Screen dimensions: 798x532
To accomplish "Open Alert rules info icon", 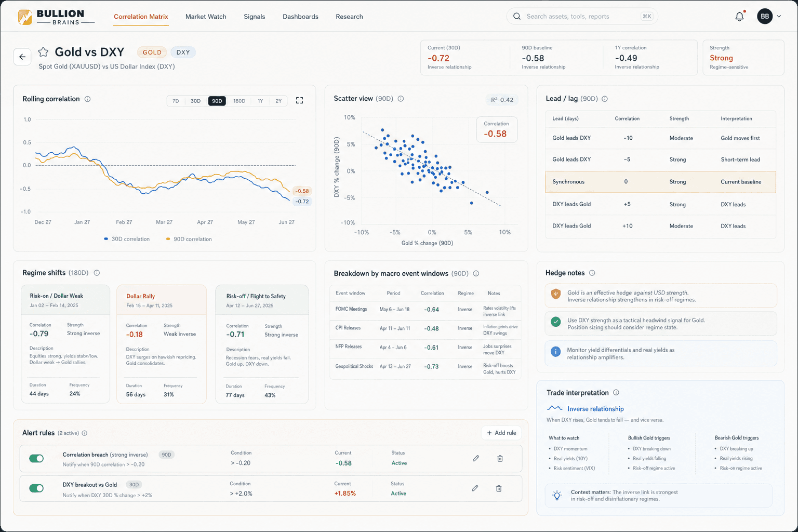I will [x=85, y=433].
